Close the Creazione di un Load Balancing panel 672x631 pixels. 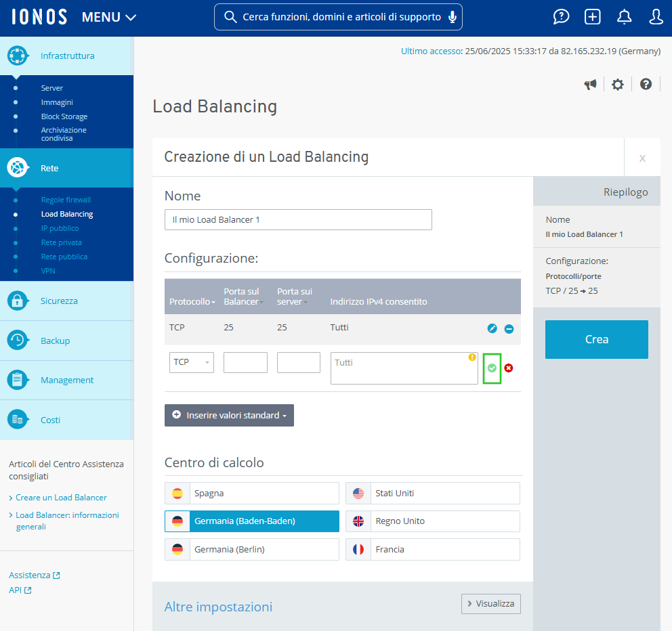642,157
